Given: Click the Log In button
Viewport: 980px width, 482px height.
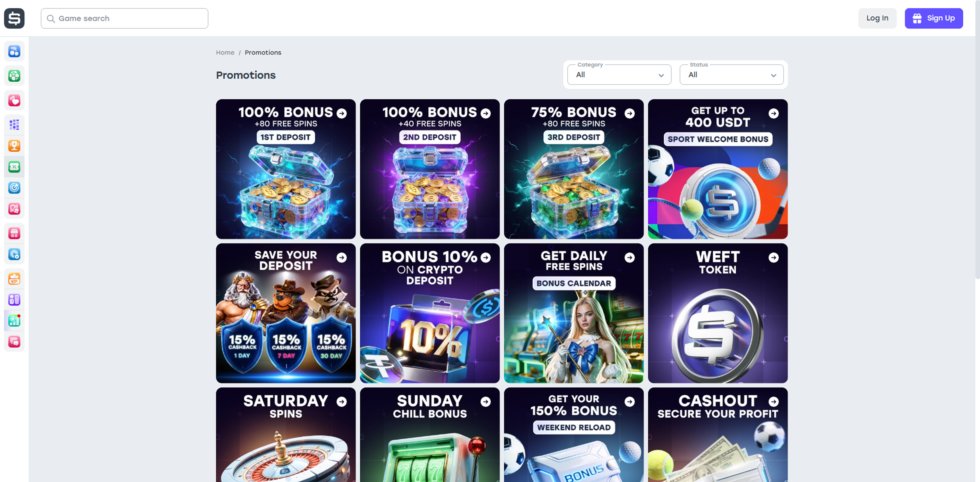Looking at the screenshot, I should (x=877, y=18).
